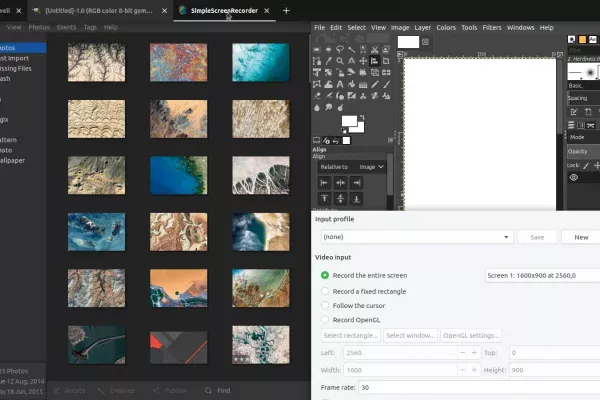This screenshot has width=600, height=400.
Task: Click the align bottom edge button
Action: tap(356, 199)
